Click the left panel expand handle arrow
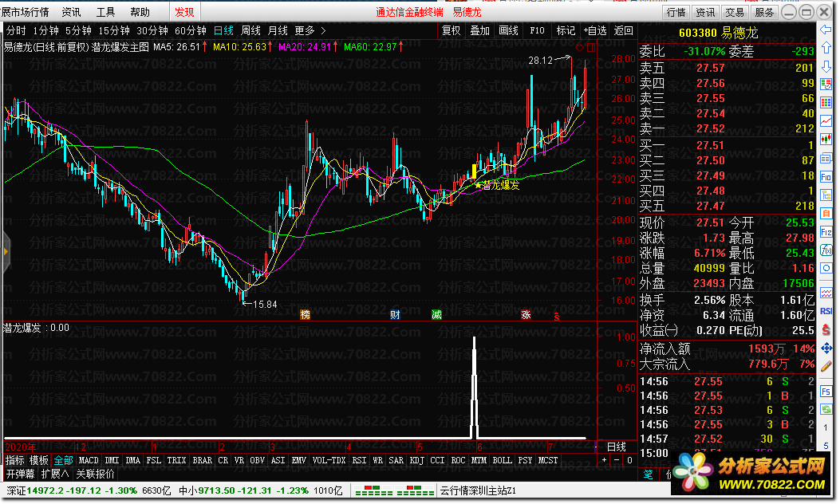This screenshot has width=840, height=504. pos(6,251)
